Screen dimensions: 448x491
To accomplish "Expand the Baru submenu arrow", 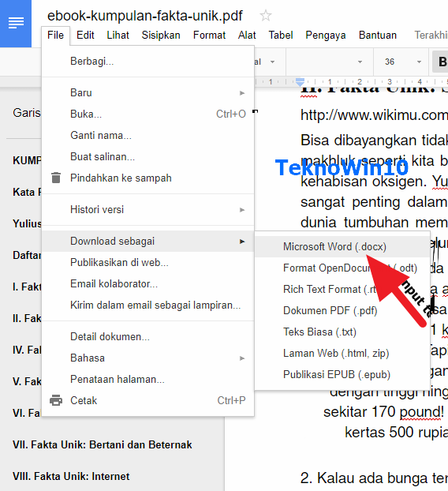I will pos(242,93).
